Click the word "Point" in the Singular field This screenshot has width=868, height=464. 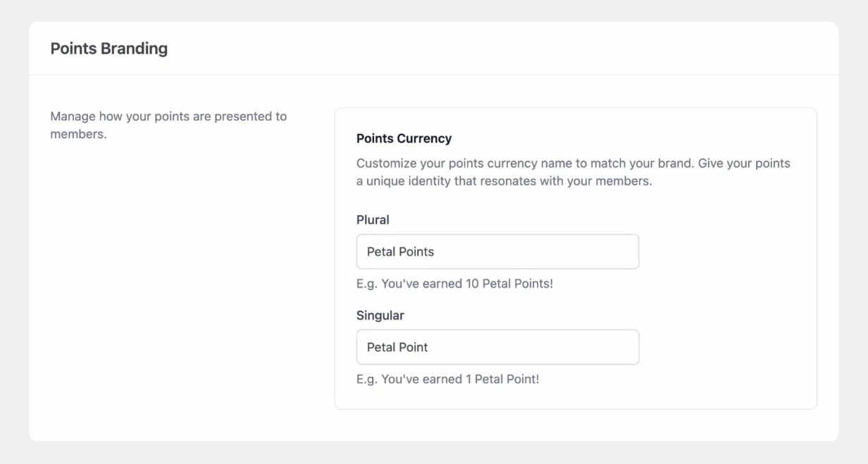click(x=413, y=347)
